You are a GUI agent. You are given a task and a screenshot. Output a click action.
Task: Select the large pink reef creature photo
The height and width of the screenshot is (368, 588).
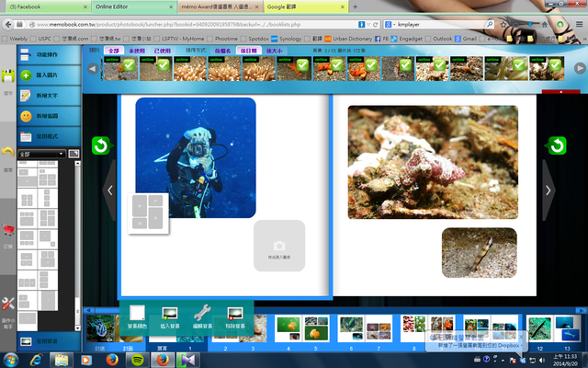[433, 162]
